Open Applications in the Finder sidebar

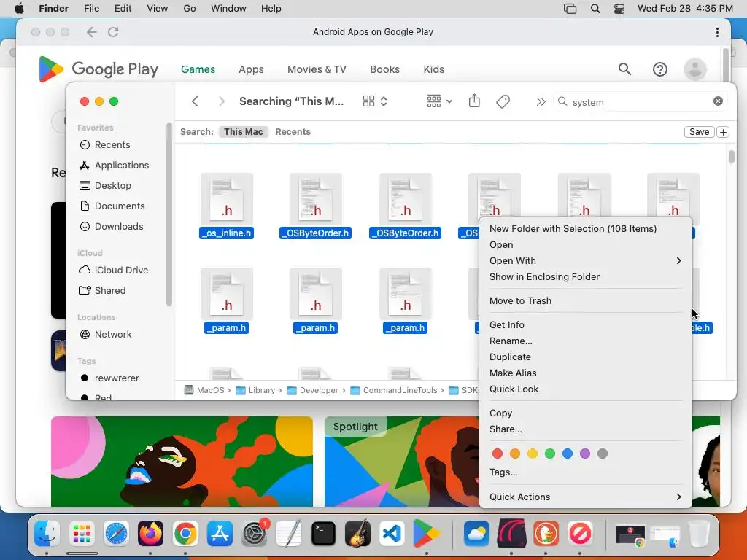click(122, 166)
